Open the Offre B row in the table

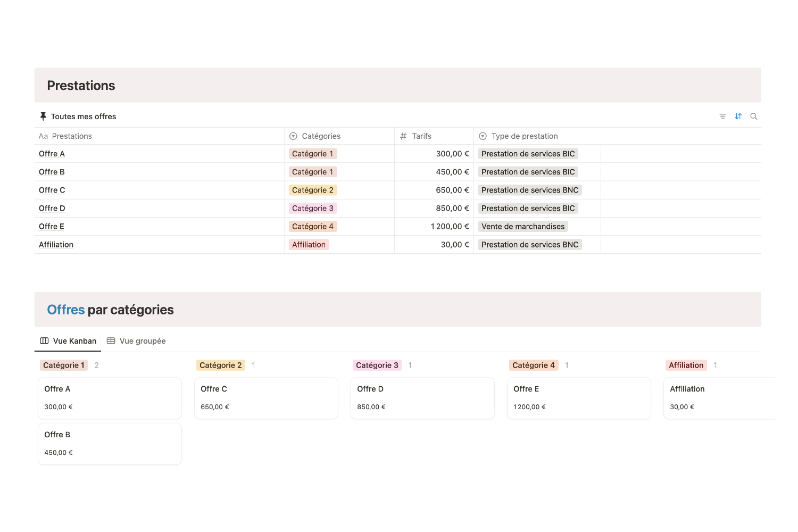pos(52,172)
